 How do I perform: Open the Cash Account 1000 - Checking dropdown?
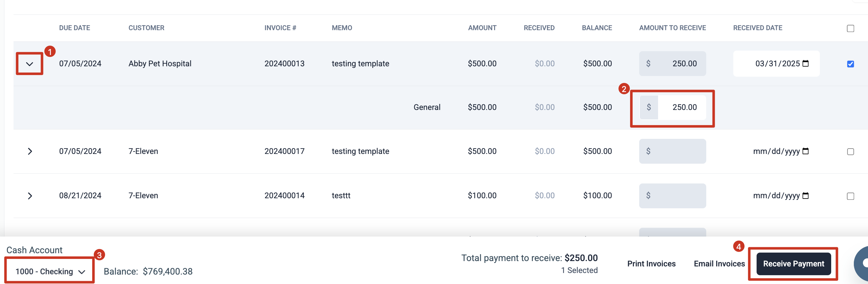tap(50, 271)
